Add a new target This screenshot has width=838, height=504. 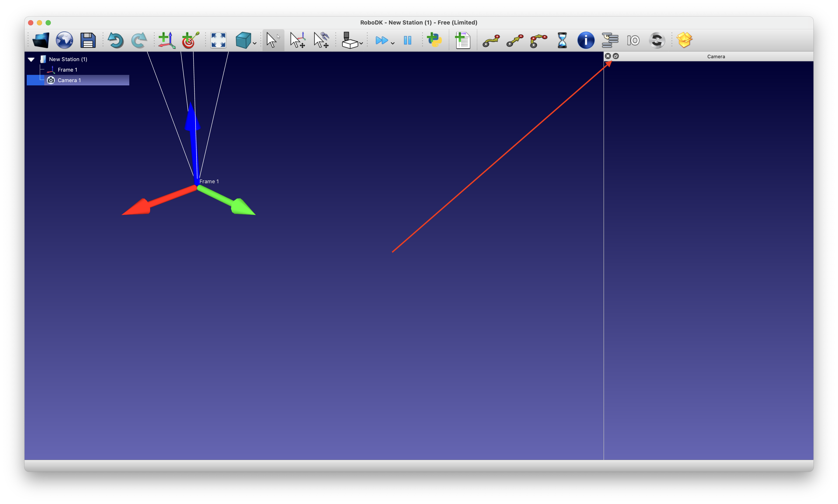pyautogui.click(x=190, y=41)
